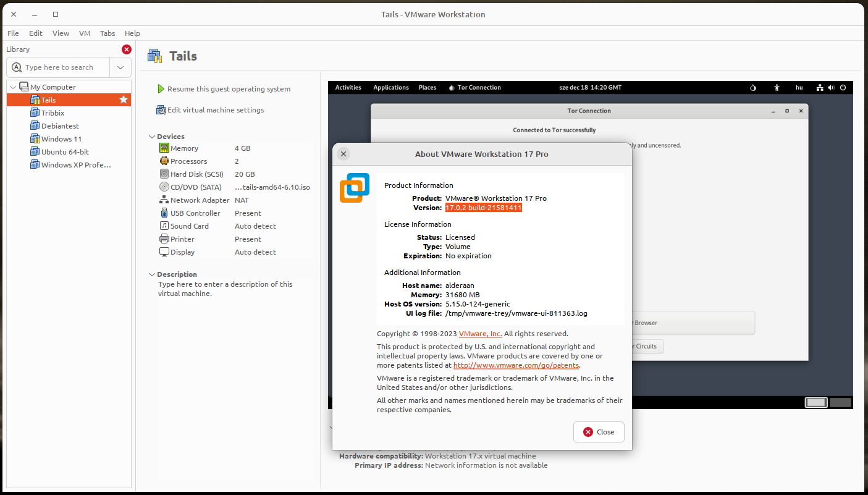Click the Sound Card icon
Image resolution: width=868 pixels, height=495 pixels.
tap(164, 226)
